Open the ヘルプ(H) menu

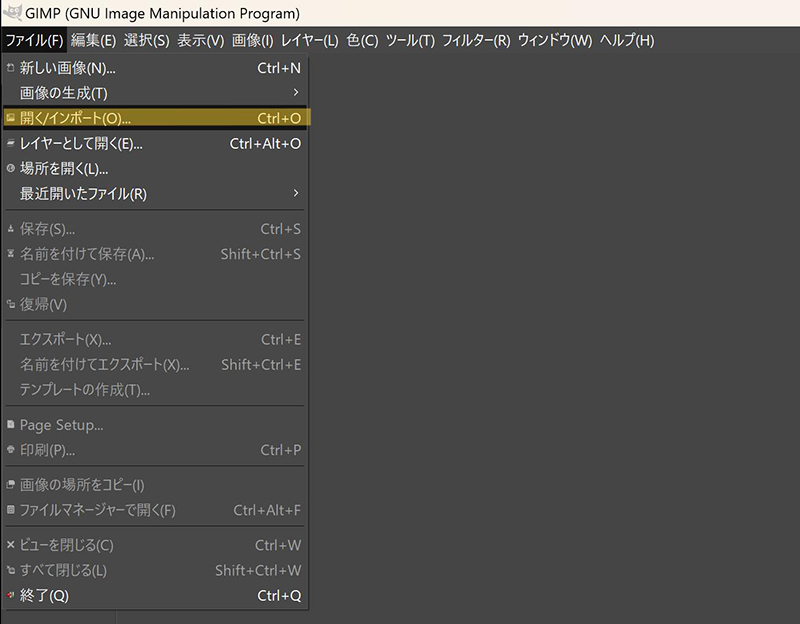[x=626, y=40]
